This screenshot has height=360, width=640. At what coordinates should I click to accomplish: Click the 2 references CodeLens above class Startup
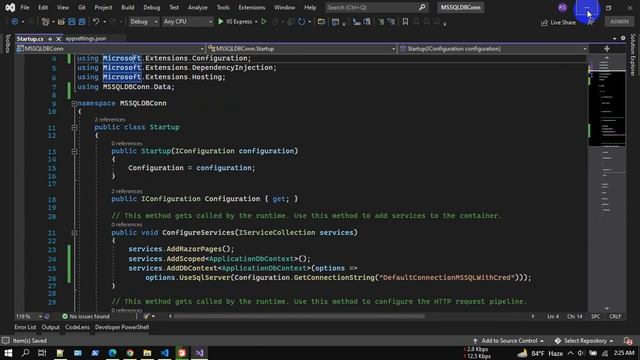tap(110, 120)
